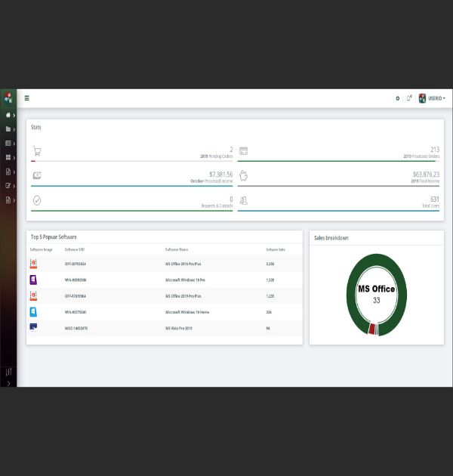Image resolution: width=453 pixels, height=476 pixels.
Task: Click the SKU of MS Office 2016 row
Action: tap(75, 264)
